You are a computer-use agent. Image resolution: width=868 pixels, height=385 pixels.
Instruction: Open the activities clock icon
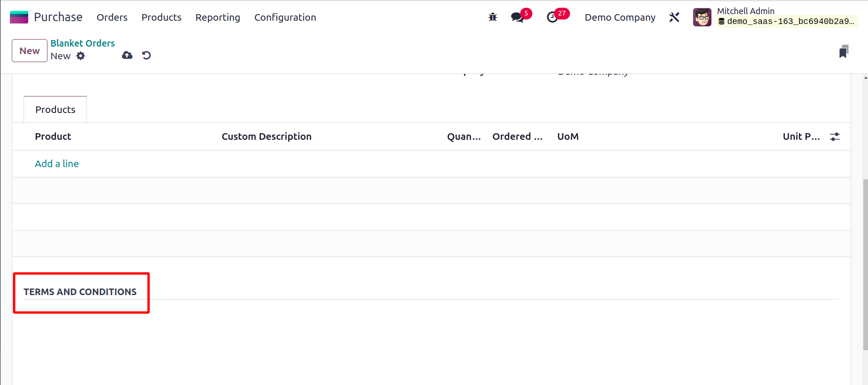click(552, 17)
